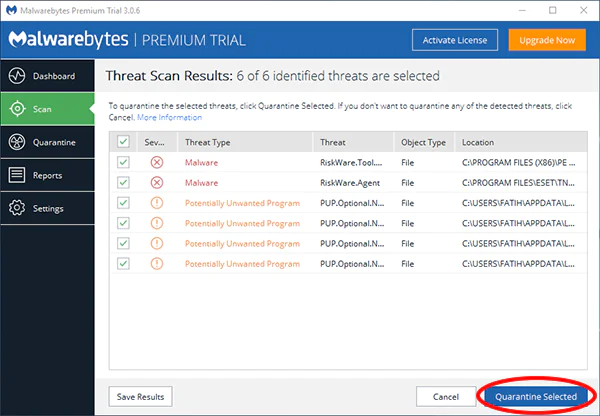600x416 pixels.
Task: Click the Activate License button
Action: tap(453, 39)
